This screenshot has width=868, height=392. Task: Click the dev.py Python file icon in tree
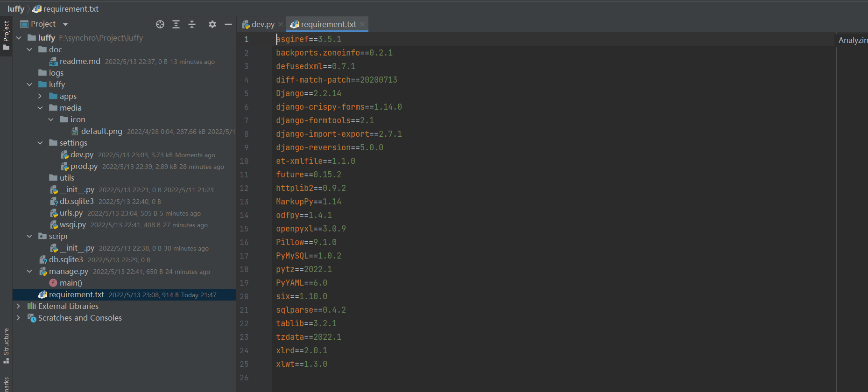point(64,154)
